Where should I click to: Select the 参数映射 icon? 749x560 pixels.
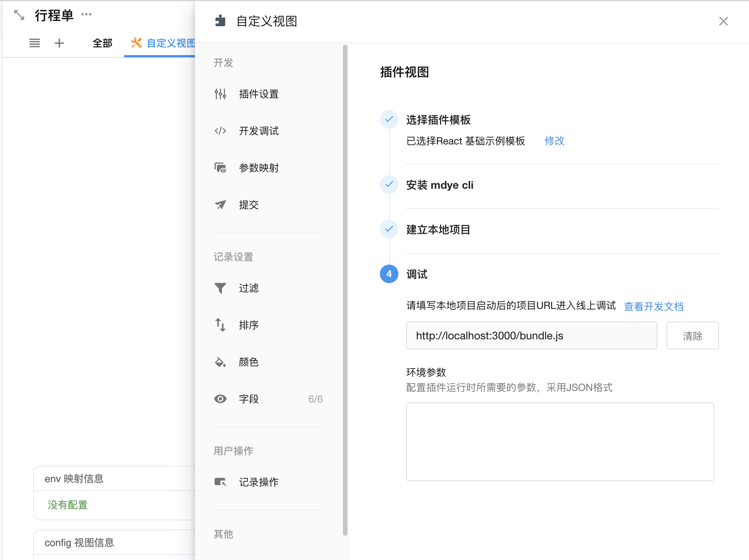coord(220,168)
